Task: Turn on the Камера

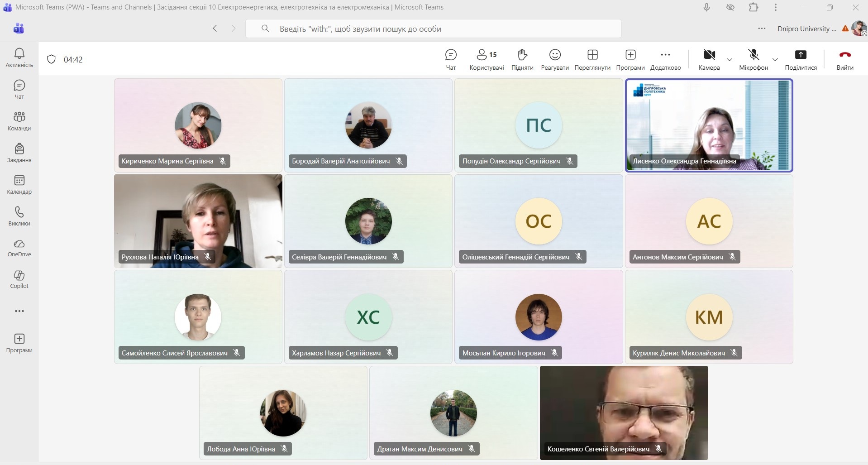Action: 709,59
